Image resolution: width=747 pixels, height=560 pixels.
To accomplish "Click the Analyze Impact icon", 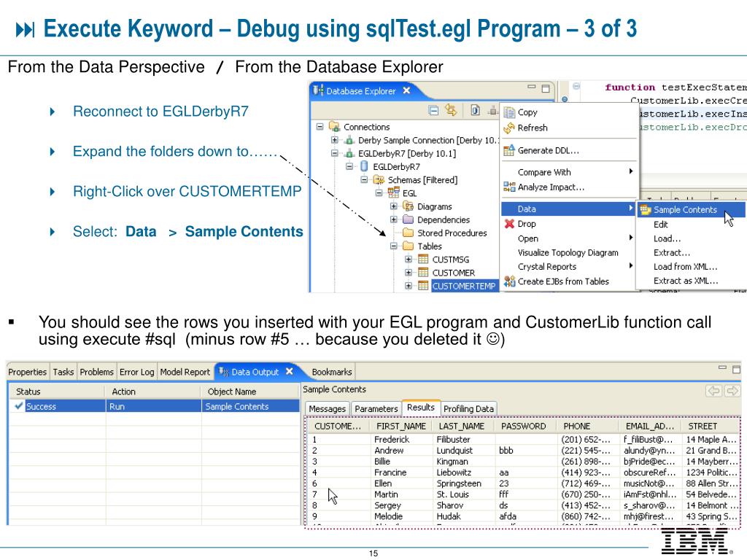I will point(509,187).
